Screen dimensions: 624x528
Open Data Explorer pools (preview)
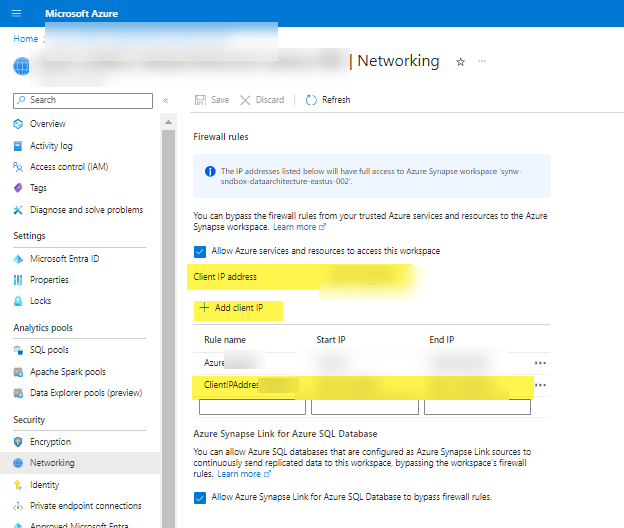tap(86, 393)
